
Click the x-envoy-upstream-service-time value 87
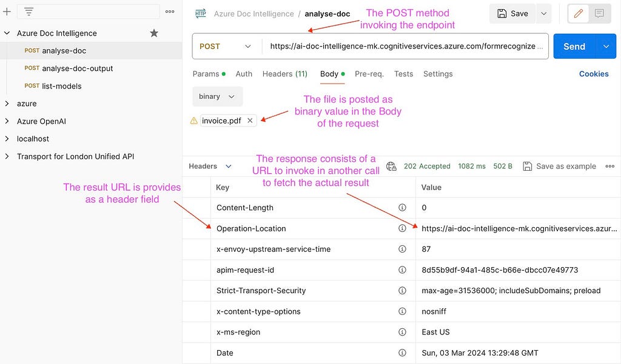tap(426, 249)
